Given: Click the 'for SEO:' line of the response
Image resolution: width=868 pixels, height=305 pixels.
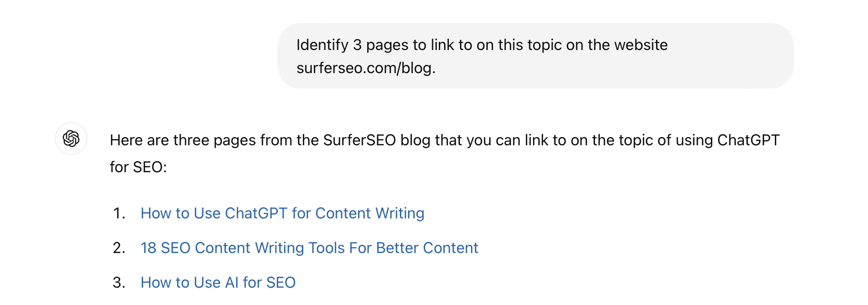Looking at the screenshot, I should 138,167.
